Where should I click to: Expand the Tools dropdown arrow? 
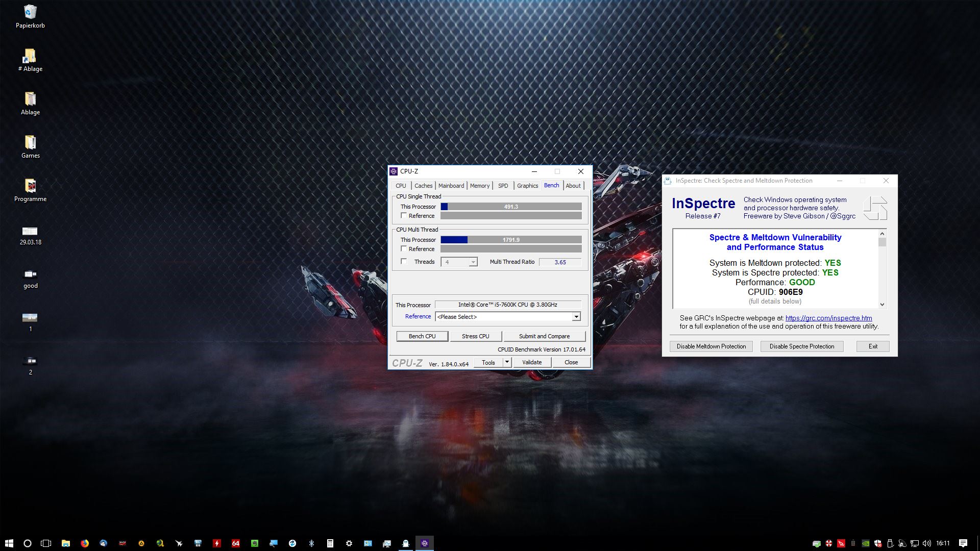click(507, 362)
